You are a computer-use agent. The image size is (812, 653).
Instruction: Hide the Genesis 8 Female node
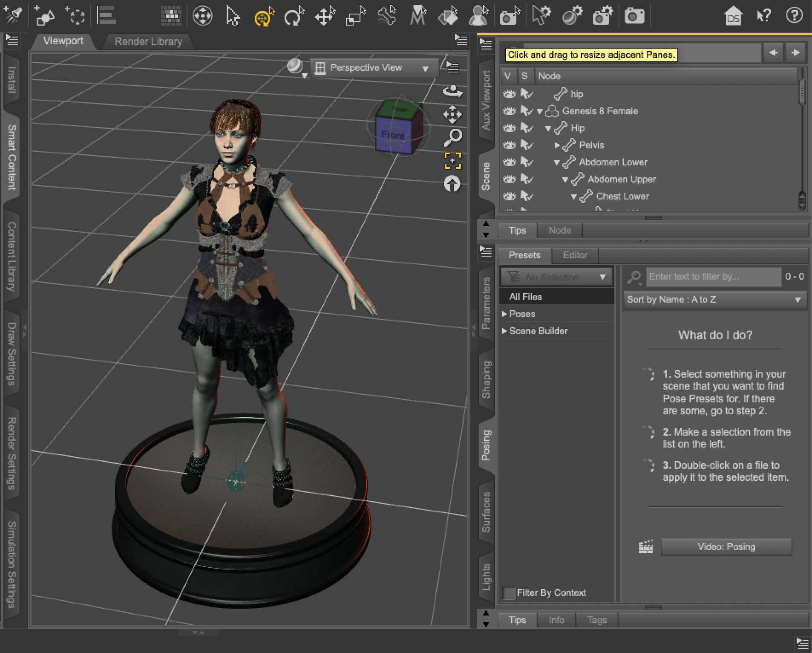pyautogui.click(x=509, y=111)
